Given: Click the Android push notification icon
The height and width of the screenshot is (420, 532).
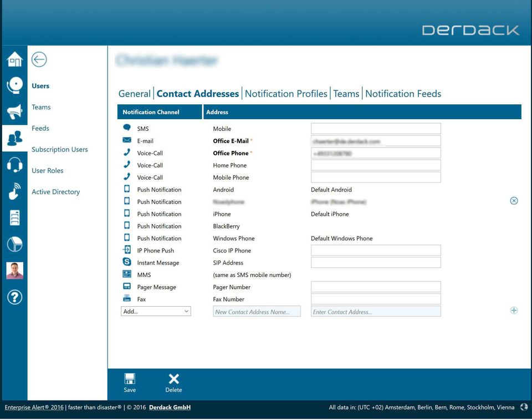Looking at the screenshot, I should pos(127,189).
